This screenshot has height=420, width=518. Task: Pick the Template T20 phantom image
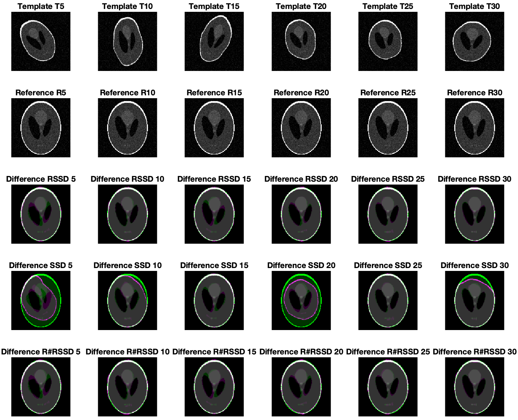[301, 41]
